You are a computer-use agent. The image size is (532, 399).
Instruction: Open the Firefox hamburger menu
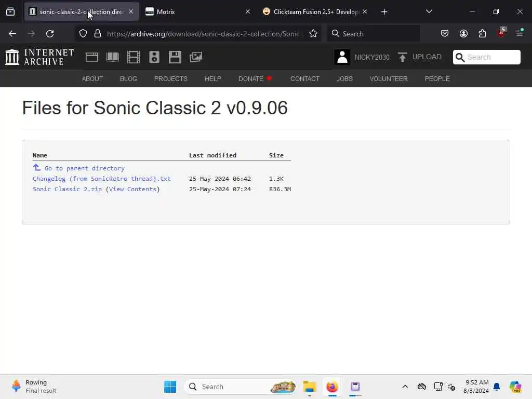(x=520, y=33)
